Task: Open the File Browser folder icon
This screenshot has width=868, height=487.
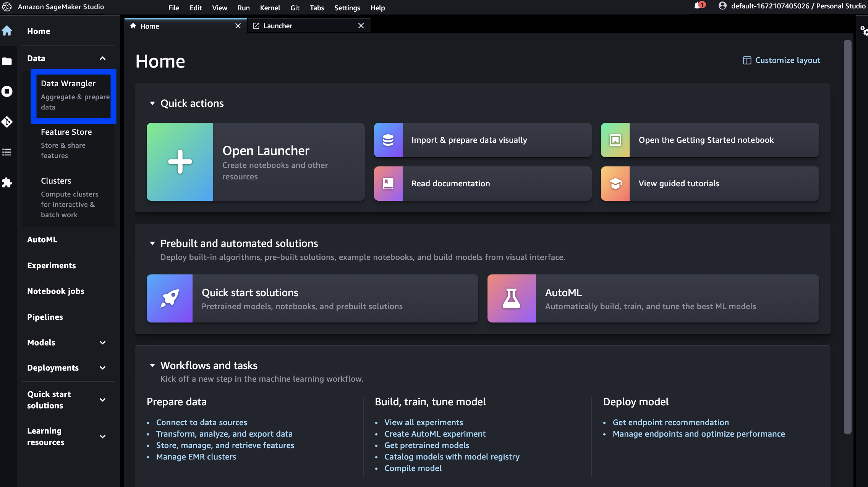Action: 7,61
